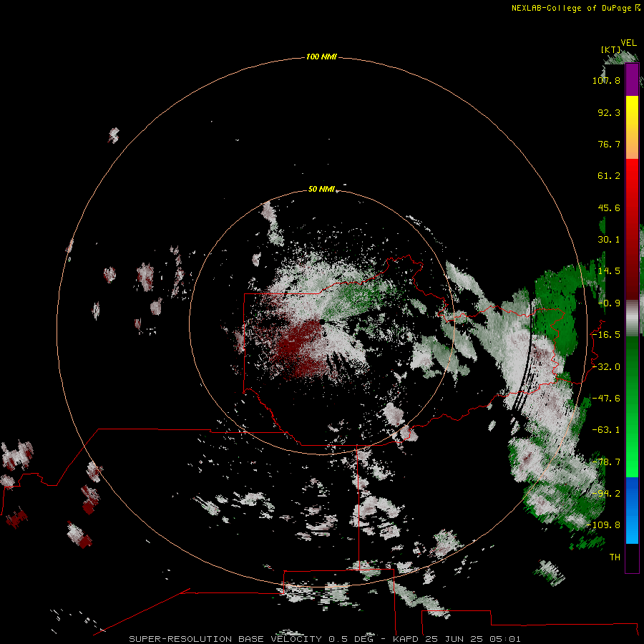Click the radar site dot at the rings' center
This screenshot has height=644, width=644.
(322, 321)
